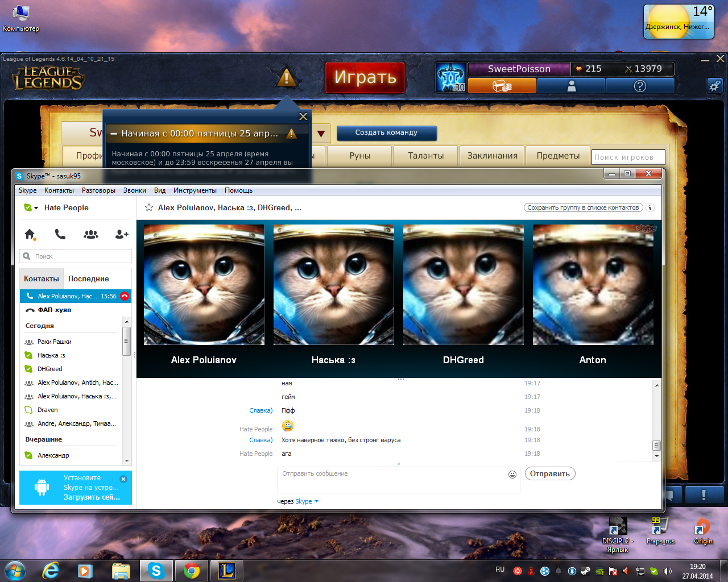Favorite the conversation with the star icon

149,207
